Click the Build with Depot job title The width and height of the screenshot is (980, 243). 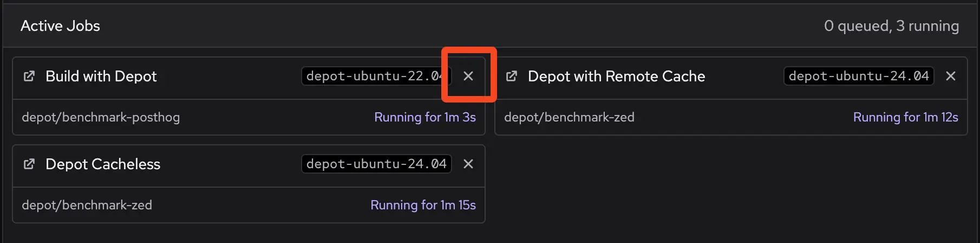(x=101, y=76)
